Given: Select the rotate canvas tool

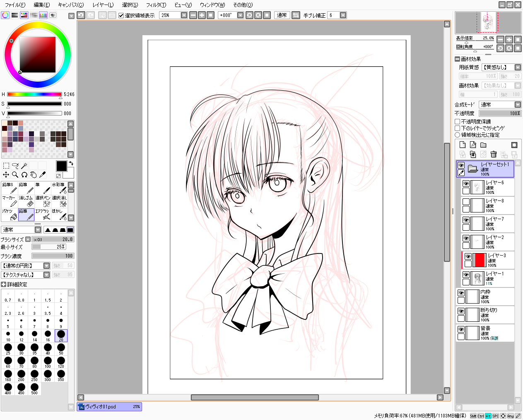Looking at the screenshot, I should pos(24,175).
